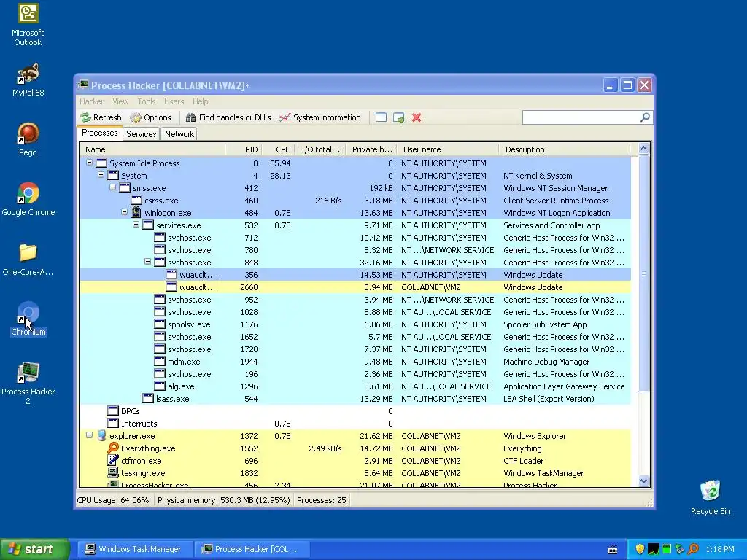
Task: Sort by Private bytes column header
Action: 371,149
